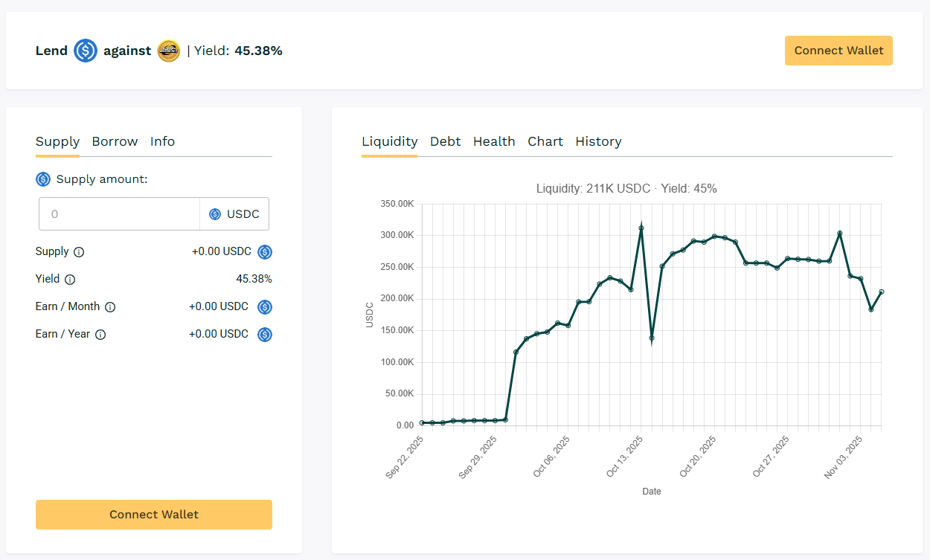Switch to the Chart tab

tap(545, 141)
